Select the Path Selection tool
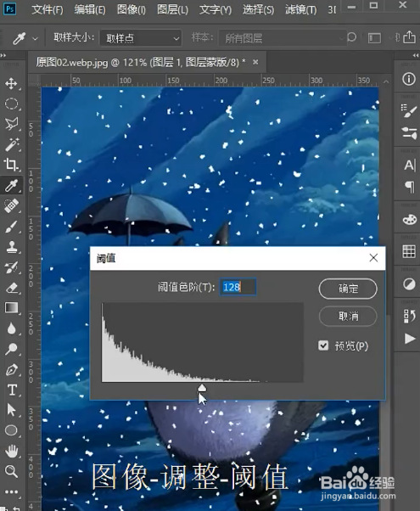This screenshot has width=420, height=511. [x=11, y=410]
